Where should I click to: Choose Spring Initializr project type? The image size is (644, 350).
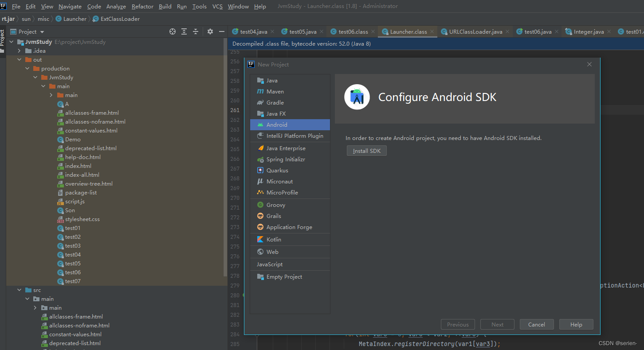point(290,159)
